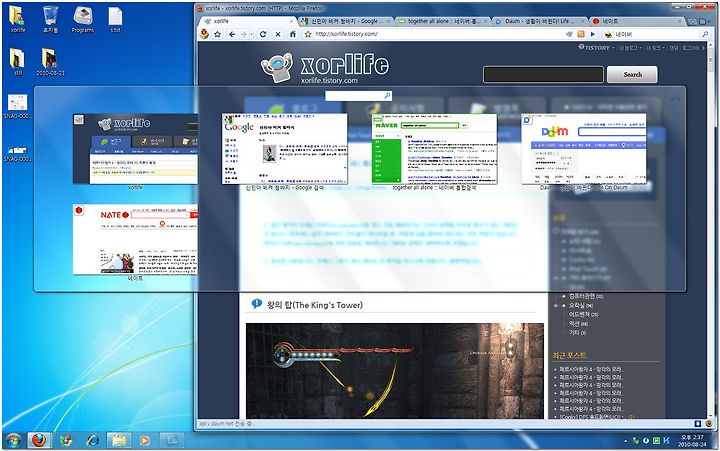Image resolution: width=720 pixels, height=451 pixels.
Task: Open the 왕의 탑(The King's Tower) post title
Action: click(x=315, y=305)
